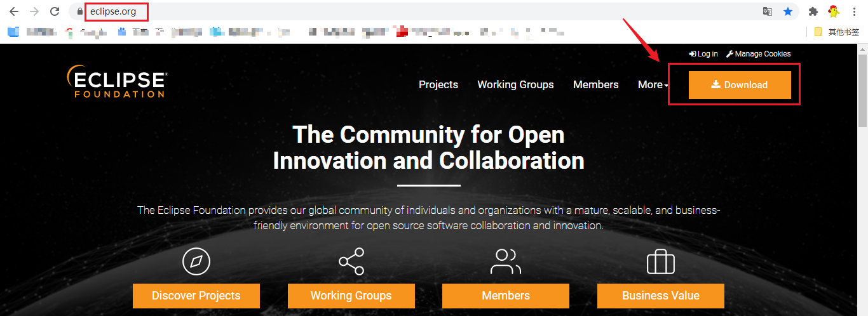Click the orange Download button

(x=740, y=85)
